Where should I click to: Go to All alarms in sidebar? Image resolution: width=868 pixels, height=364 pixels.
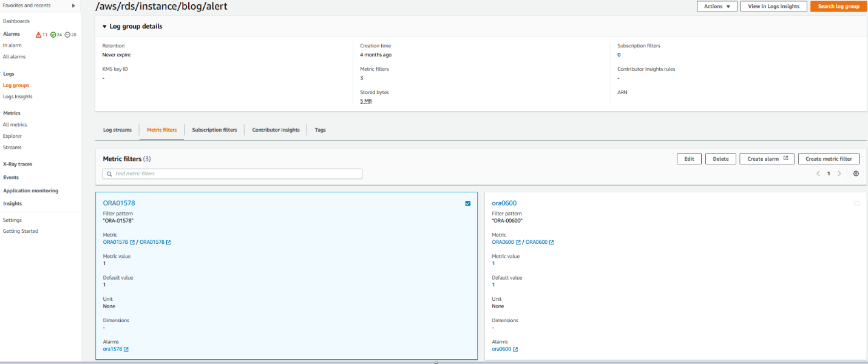15,57
